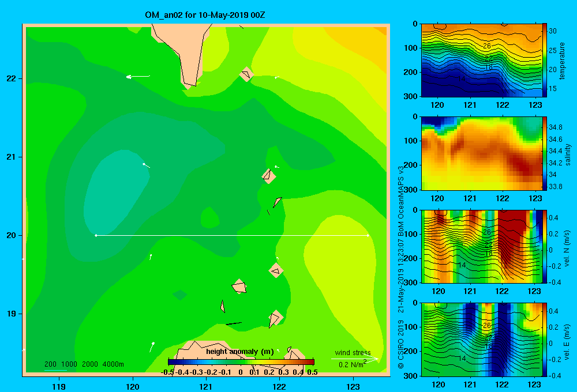Click the "vel. E (m/s)" label
The image size is (577, 392).
pyautogui.click(x=567, y=341)
